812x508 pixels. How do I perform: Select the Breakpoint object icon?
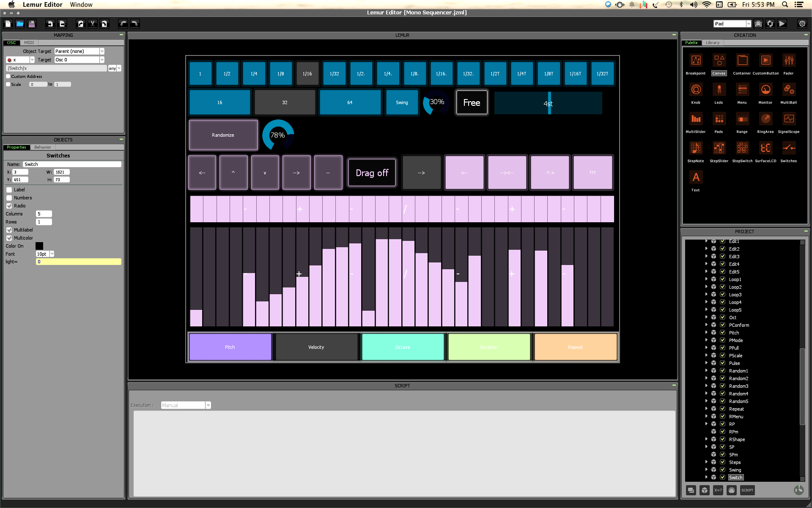tap(696, 61)
